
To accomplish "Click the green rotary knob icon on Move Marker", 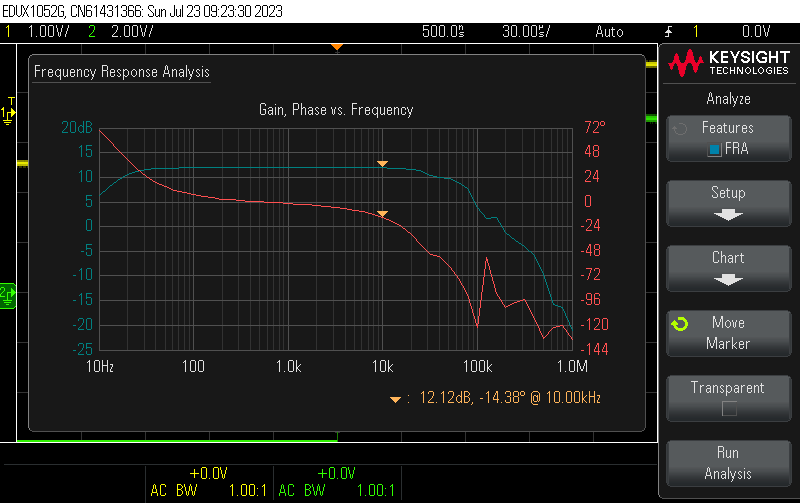I will pyautogui.click(x=680, y=324).
